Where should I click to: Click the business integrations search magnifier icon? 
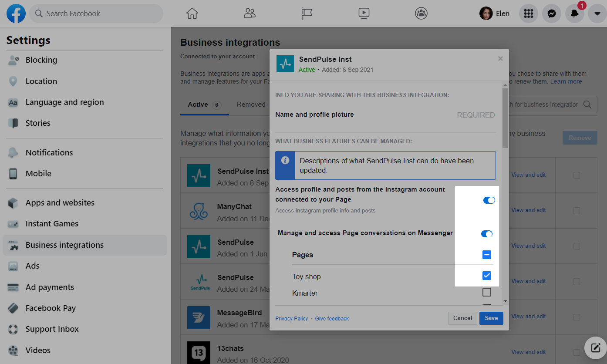click(587, 104)
